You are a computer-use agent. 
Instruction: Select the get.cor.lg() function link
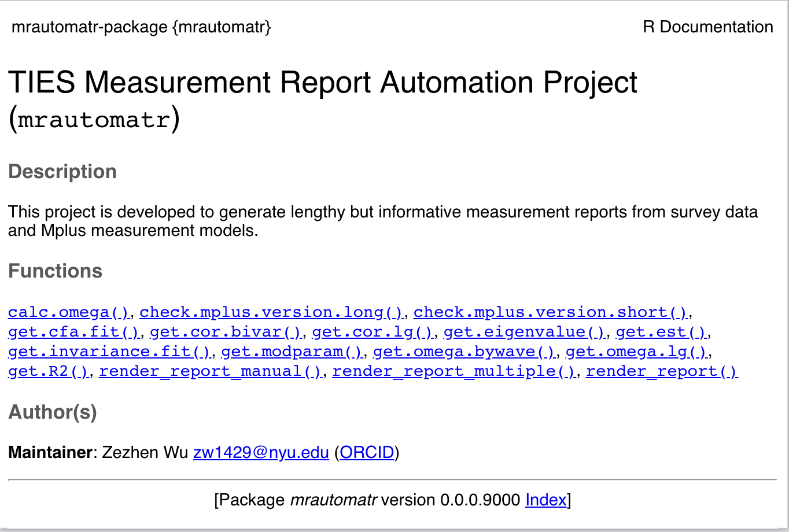pos(373,332)
